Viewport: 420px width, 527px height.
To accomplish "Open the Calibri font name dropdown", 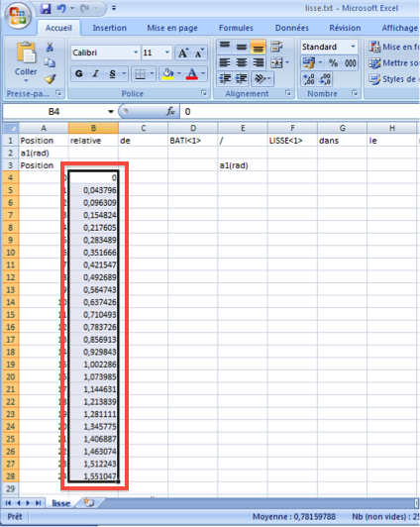I will tap(136, 53).
